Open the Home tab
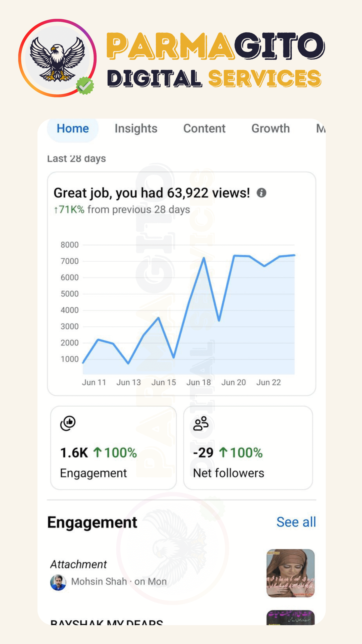Viewport: 362px width, 644px height. coord(73,129)
